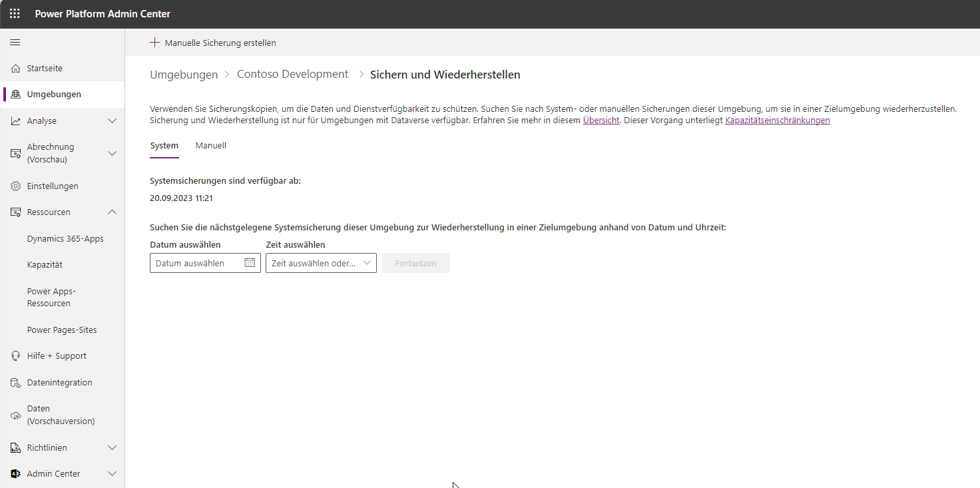The image size is (980, 488).
Task: Expand the Analyse menu chevron
Action: coord(112,121)
